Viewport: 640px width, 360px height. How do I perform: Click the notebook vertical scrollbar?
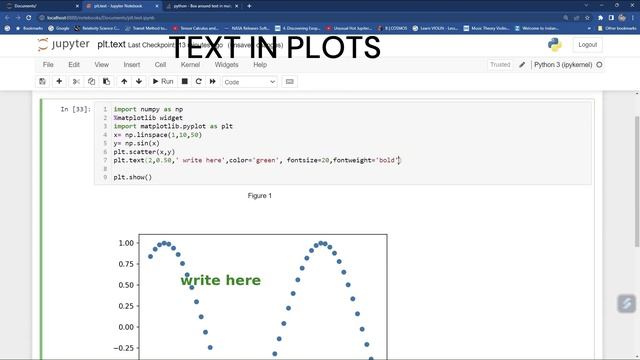pos(637,182)
